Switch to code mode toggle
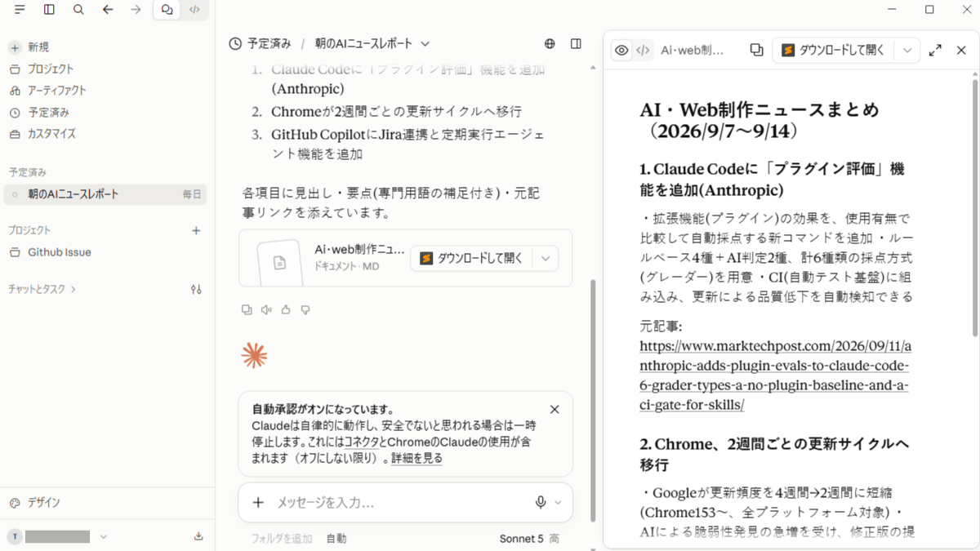The image size is (980, 551). [x=194, y=10]
